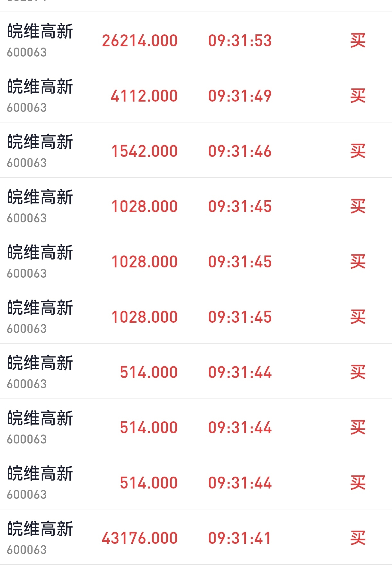The image size is (392, 565).
Task: Tap the 买 label for 09:31:49 trade
Action: (x=358, y=96)
